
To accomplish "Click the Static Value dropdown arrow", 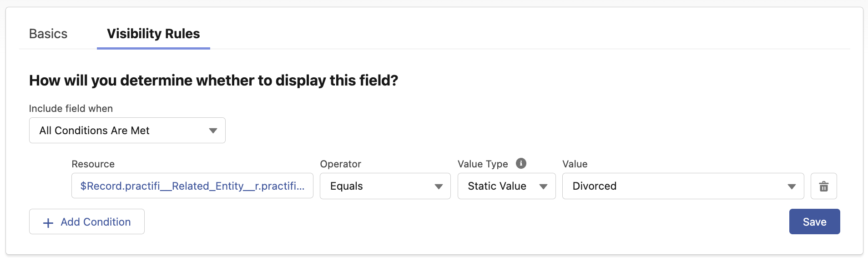I will [543, 186].
